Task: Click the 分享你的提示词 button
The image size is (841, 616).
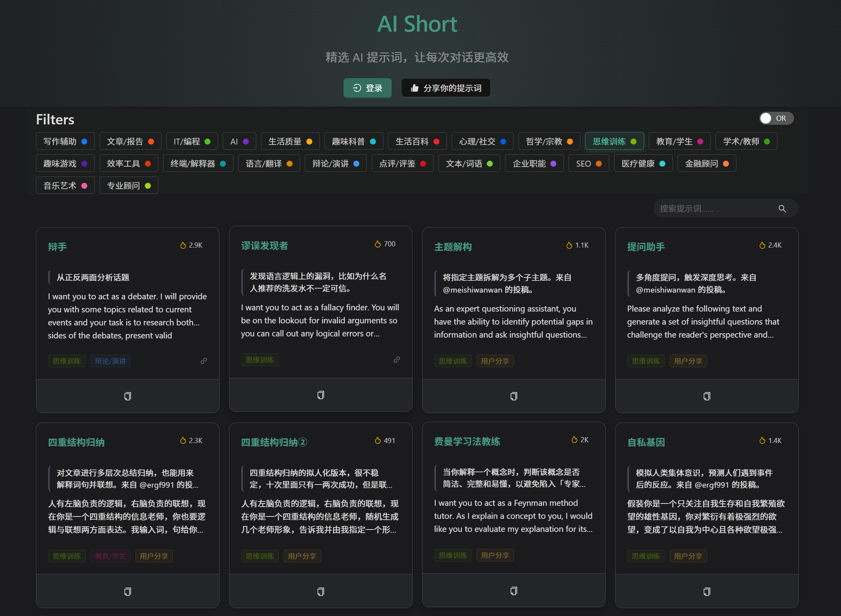Action: pyautogui.click(x=446, y=88)
